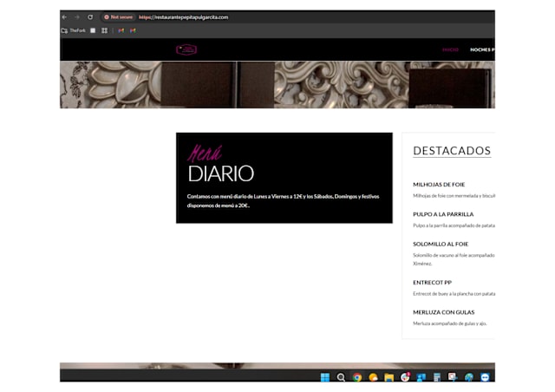Reload the page with the refresh icon
Screen dimensions: 555x392
point(89,16)
